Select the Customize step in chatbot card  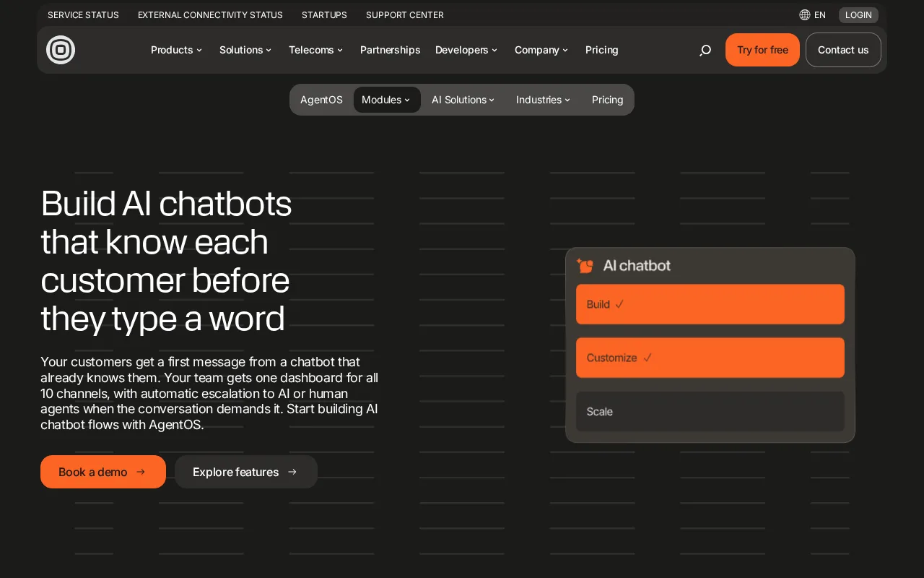coord(710,358)
